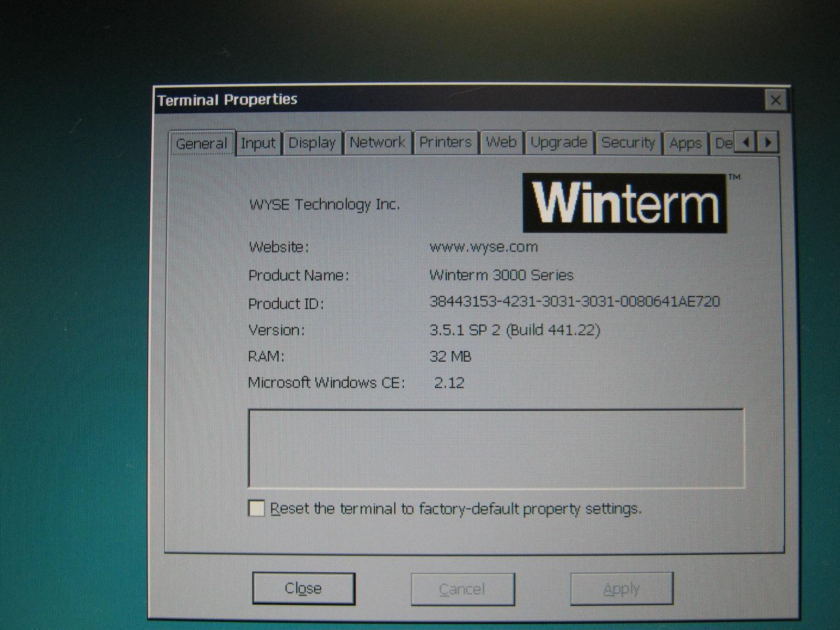Switch to the Web tab
Image resolution: width=840 pixels, height=630 pixels.
coord(501,142)
